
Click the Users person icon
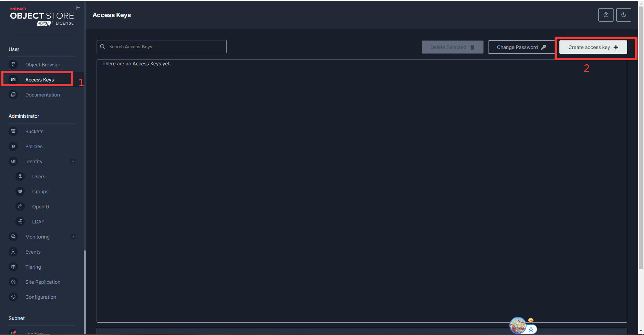20,176
